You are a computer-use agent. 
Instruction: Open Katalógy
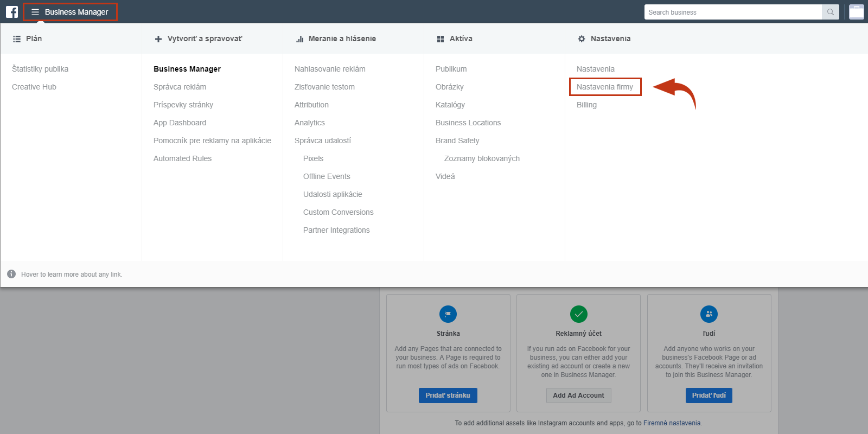point(450,105)
